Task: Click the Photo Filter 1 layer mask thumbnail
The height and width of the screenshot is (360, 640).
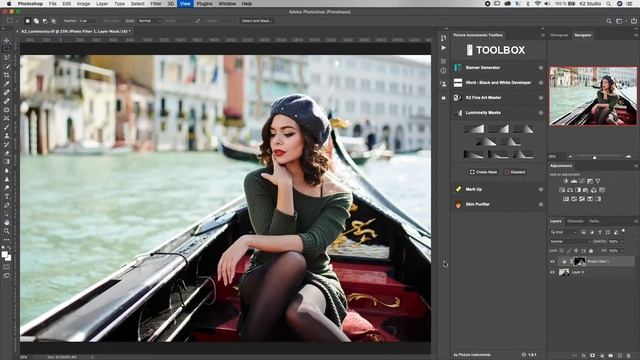Action: click(579, 262)
